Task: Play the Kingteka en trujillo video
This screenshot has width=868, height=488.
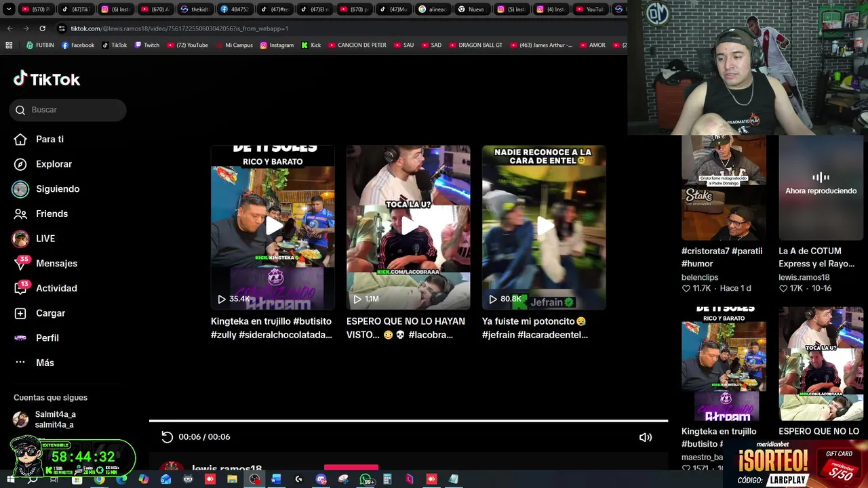Action: pyautogui.click(x=273, y=227)
